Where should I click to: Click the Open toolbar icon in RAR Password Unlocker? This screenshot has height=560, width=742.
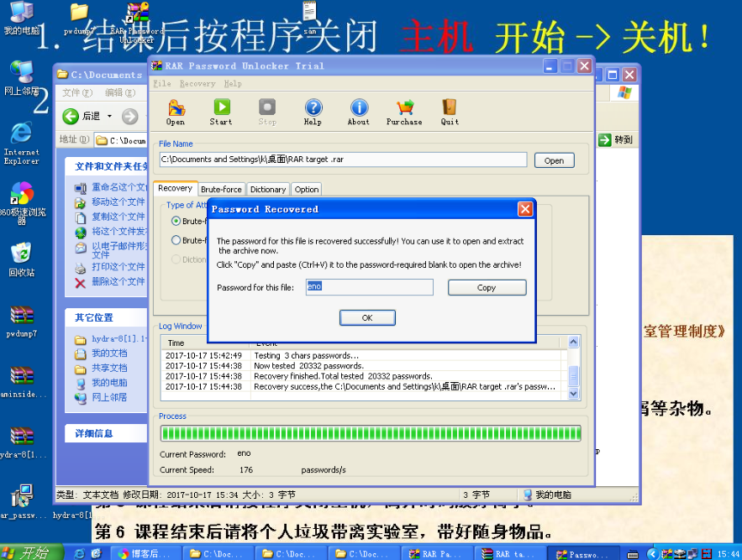(176, 113)
